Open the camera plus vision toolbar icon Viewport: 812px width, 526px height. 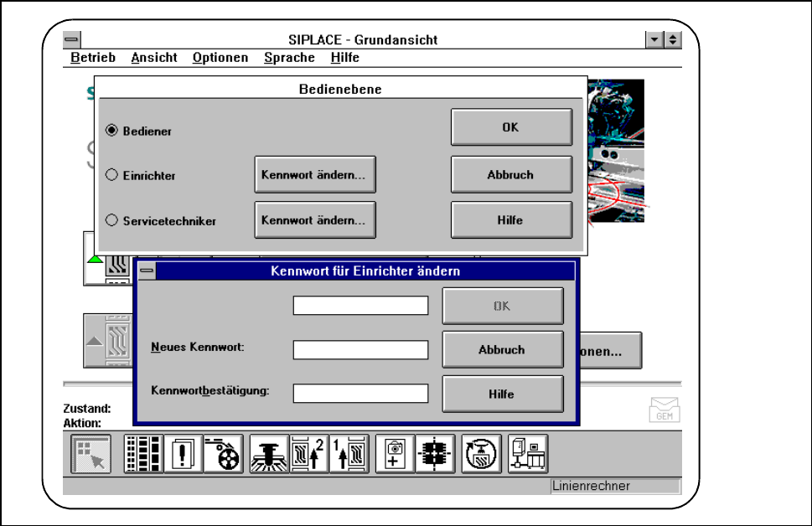pos(396,454)
